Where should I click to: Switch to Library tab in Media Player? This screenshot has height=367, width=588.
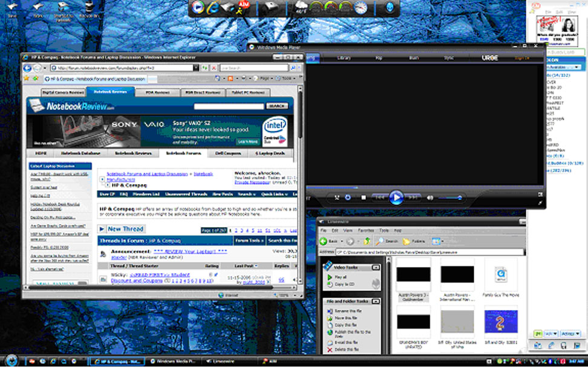pyautogui.click(x=344, y=58)
